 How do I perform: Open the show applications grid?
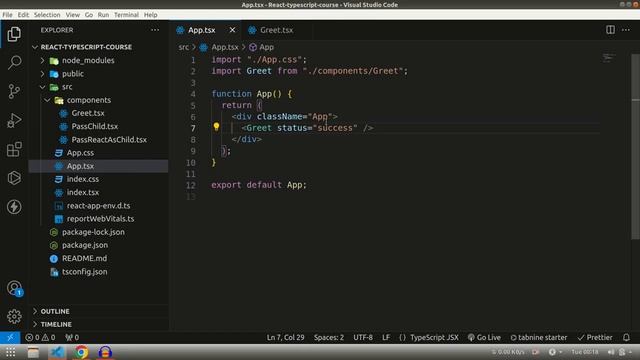point(10,352)
